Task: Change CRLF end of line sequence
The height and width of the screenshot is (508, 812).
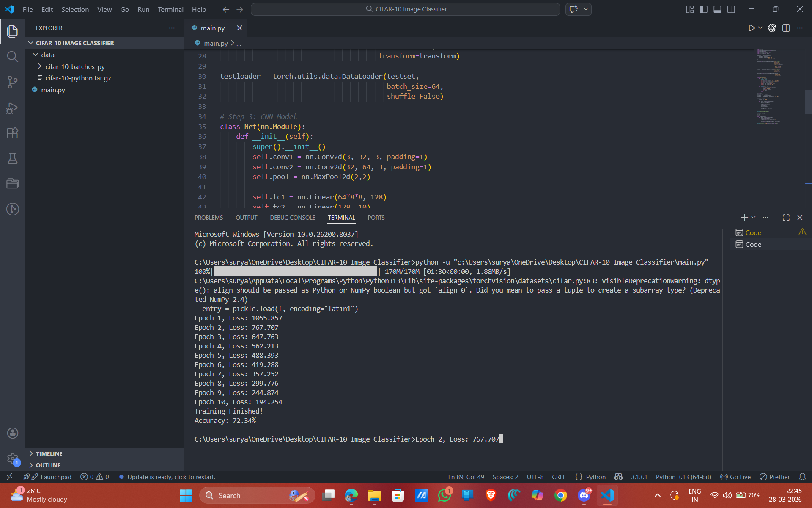Action: click(559, 477)
